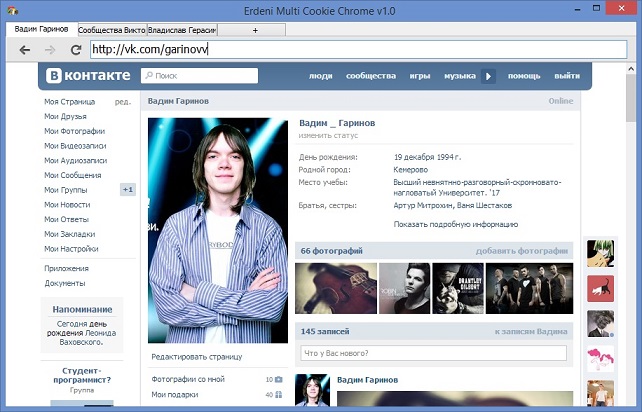
Task: Click the camera icon beside Фотографии со мной
Action: click(x=279, y=379)
